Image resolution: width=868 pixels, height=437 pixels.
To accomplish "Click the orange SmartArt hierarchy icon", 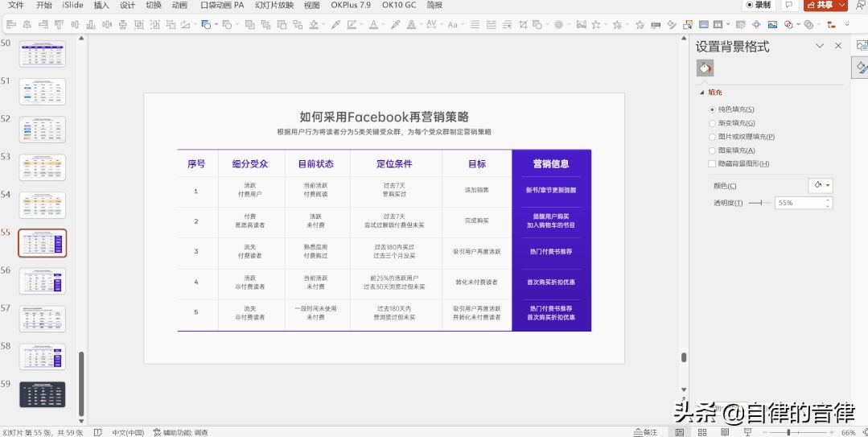I will pos(830,24).
